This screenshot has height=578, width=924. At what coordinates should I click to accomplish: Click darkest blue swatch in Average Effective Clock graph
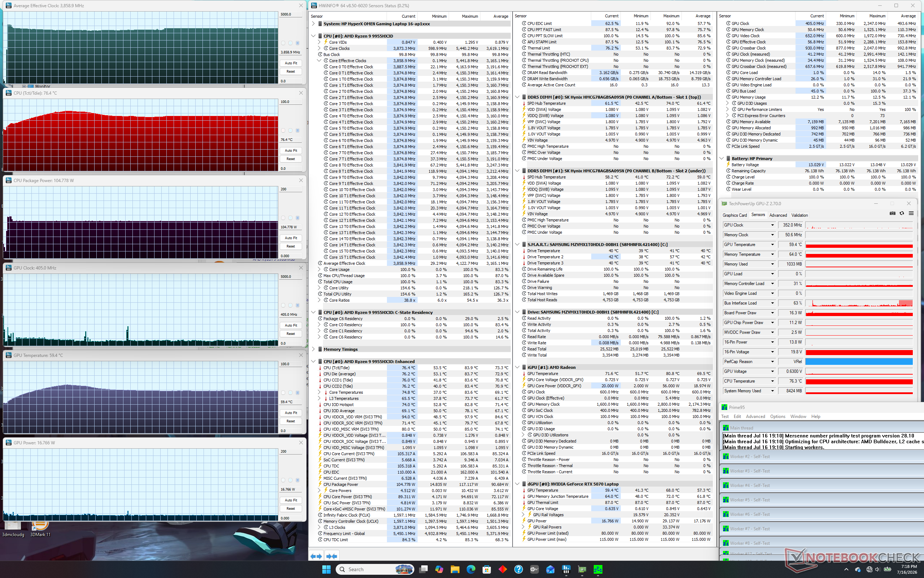point(297,43)
